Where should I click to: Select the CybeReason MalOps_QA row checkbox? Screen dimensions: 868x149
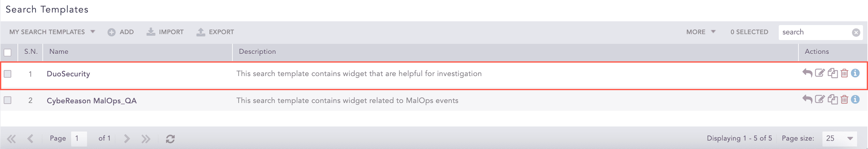point(7,100)
